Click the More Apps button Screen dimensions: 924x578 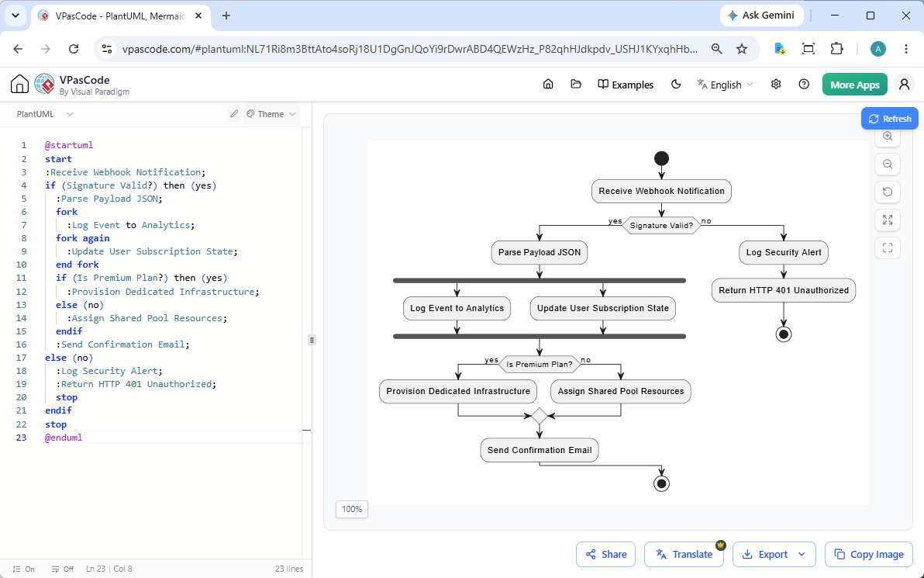[x=854, y=85]
